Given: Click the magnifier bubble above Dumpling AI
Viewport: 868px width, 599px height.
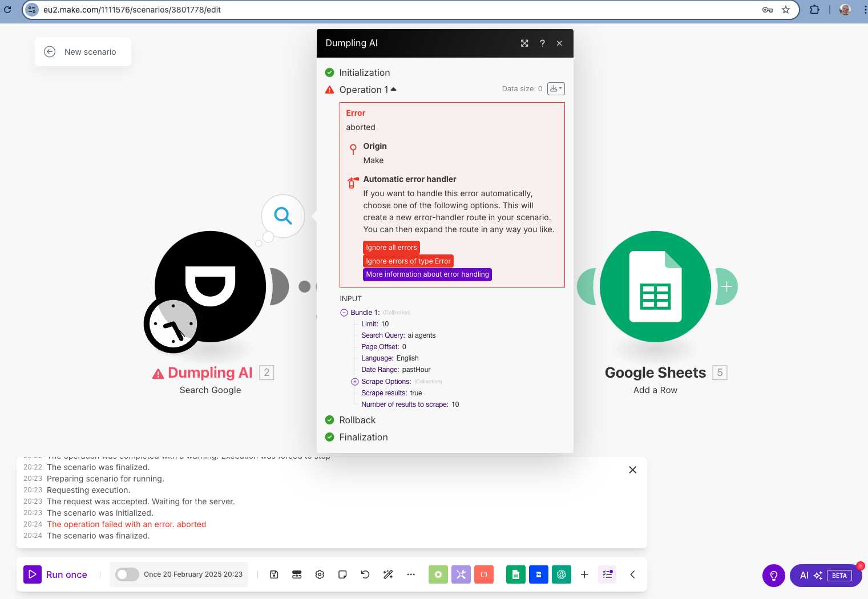Looking at the screenshot, I should 283,216.
